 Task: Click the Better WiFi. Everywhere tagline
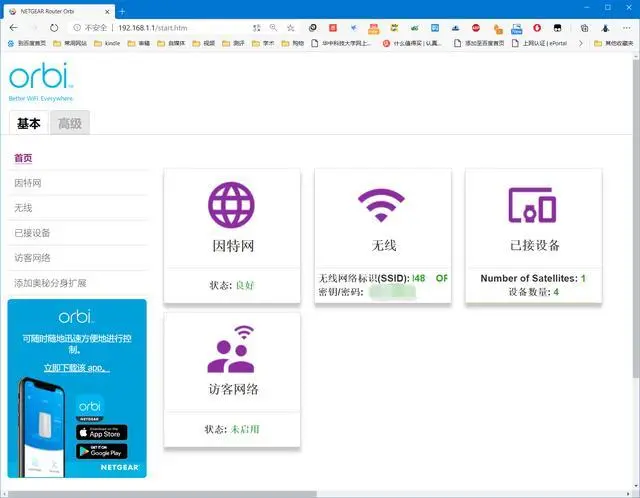pyautogui.click(x=40, y=98)
